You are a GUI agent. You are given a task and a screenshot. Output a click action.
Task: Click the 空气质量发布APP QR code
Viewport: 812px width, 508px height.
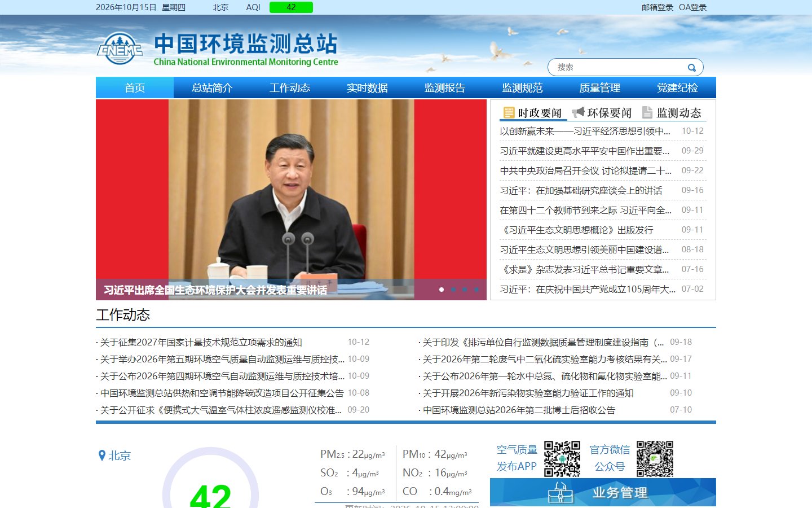[x=562, y=459]
